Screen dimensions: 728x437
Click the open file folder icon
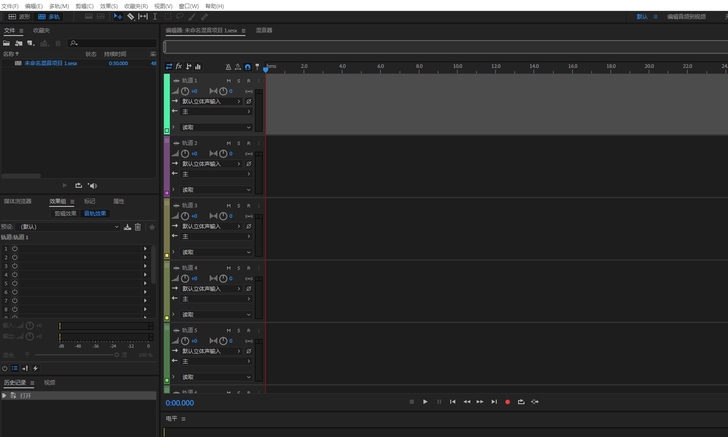pos(6,43)
